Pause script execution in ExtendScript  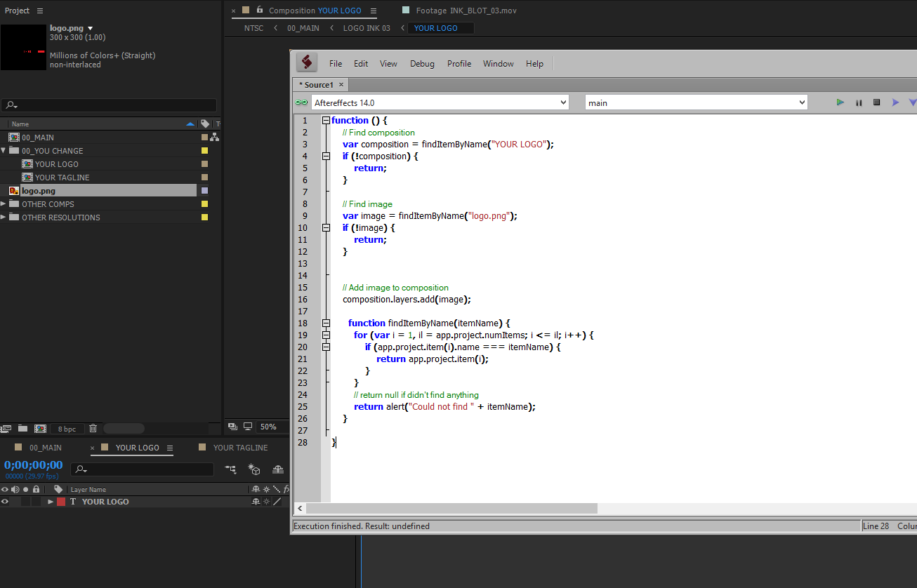pyautogui.click(x=858, y=102)
